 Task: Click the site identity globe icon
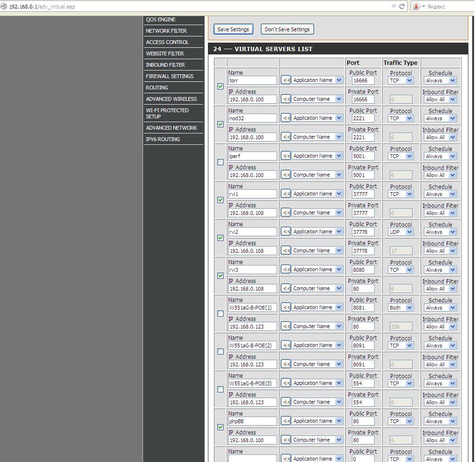4,6
